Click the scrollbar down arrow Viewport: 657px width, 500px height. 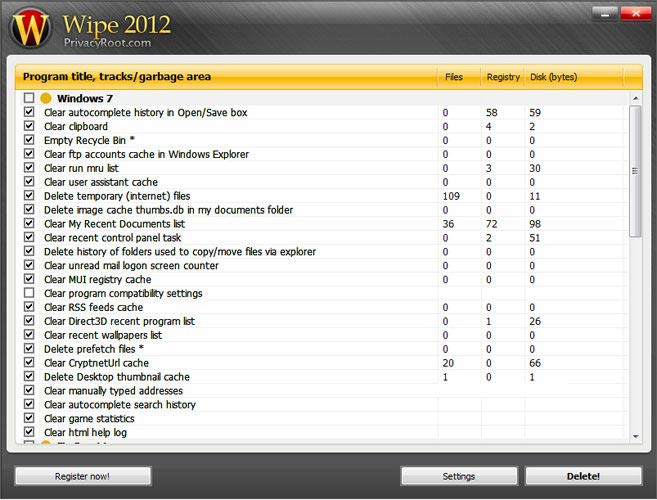click(x=636, y=436)
